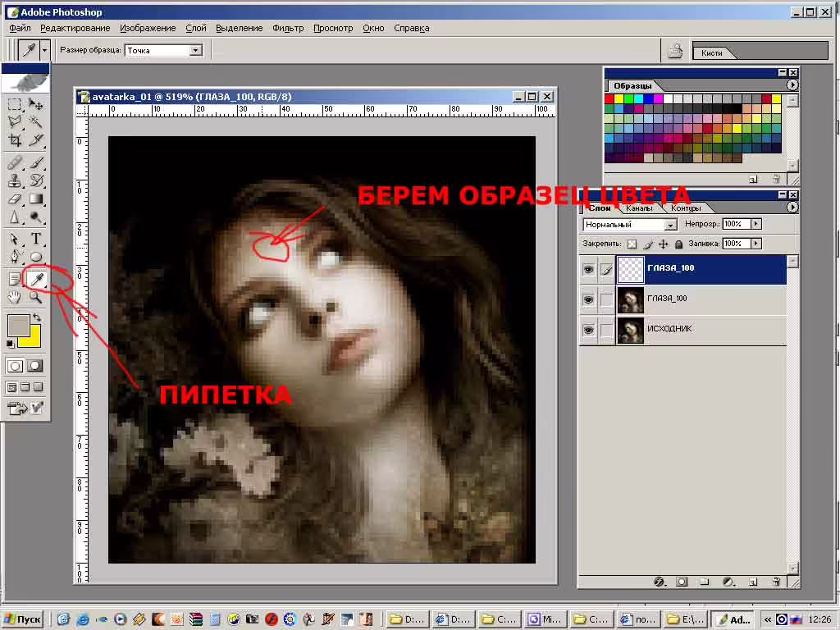Click the foreground color swatch
The image size is (840, 630).
18,325
